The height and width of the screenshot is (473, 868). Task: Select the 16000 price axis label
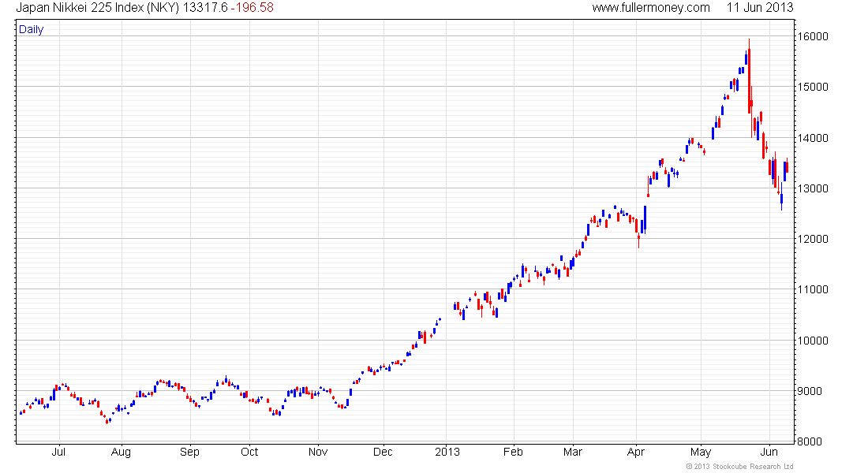pyautogui.click(x=813, y=36)
